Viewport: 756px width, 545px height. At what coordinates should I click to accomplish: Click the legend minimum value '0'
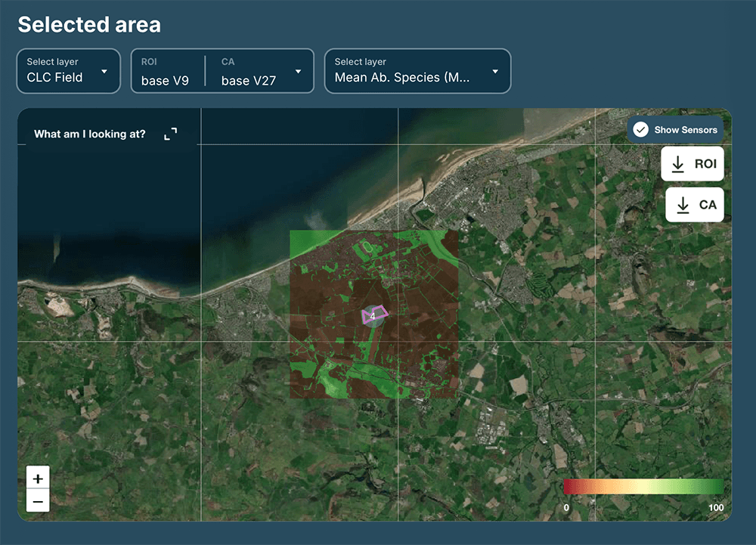point(566,507)
